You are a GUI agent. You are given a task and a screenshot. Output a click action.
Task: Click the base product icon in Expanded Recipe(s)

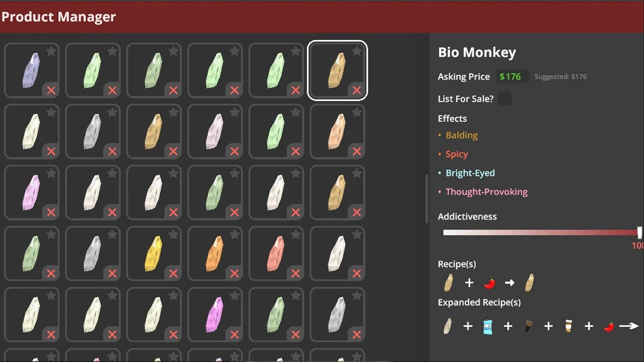pyautogui.click(x=447, y=326)
